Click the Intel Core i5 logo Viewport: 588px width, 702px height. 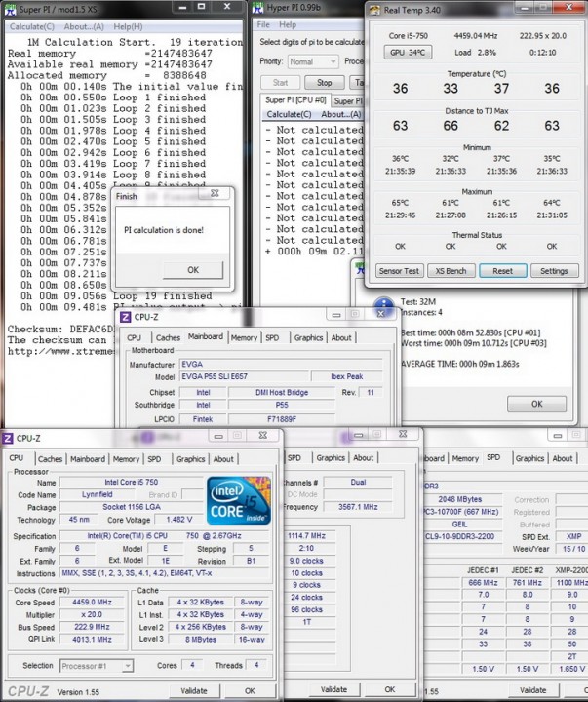click(x=239, y=500)
